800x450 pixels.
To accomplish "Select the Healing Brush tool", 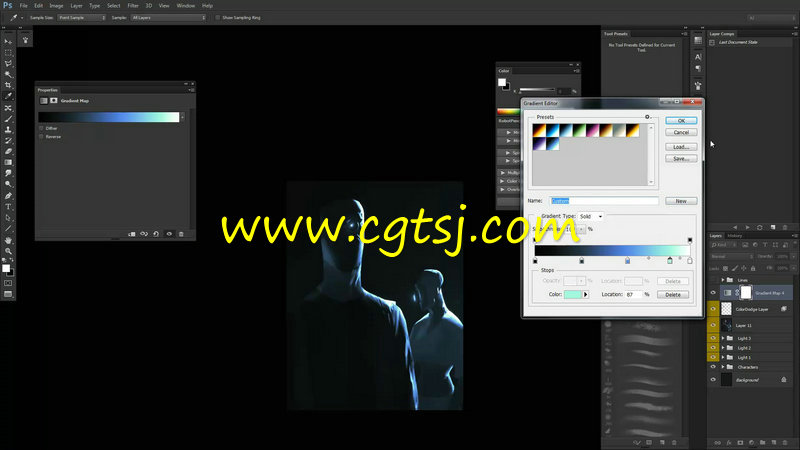I will [8, 108].
